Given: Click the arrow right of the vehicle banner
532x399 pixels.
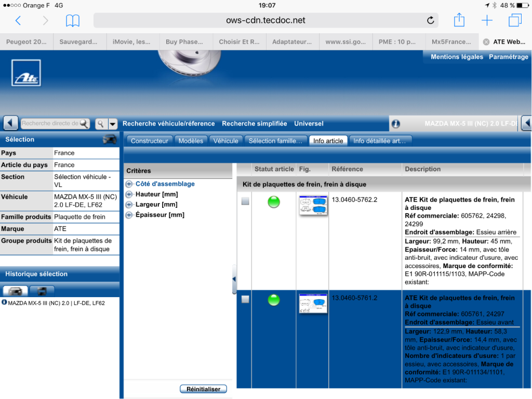Looking at the screenshot, I should [527, 123].
